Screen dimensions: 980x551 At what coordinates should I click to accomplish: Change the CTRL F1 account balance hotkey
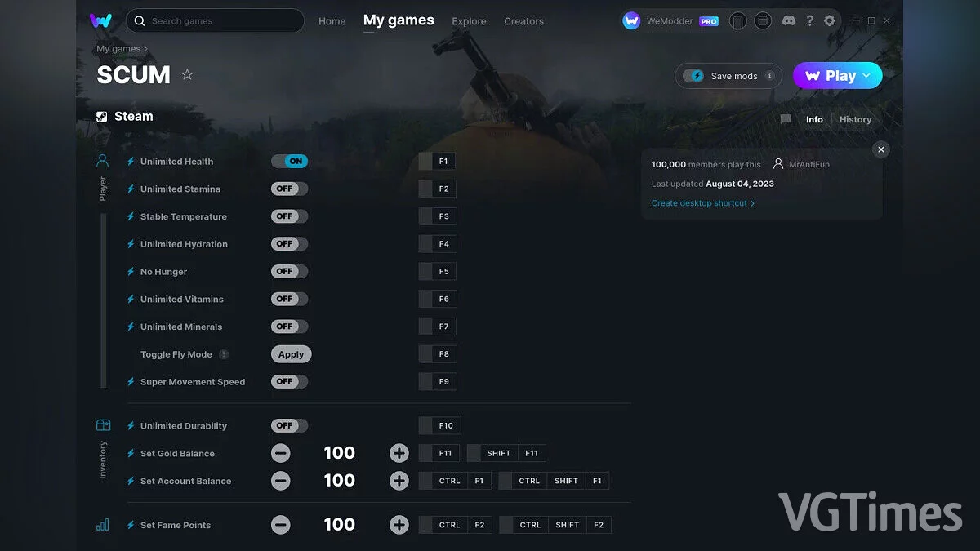click(x=455, y=481)
